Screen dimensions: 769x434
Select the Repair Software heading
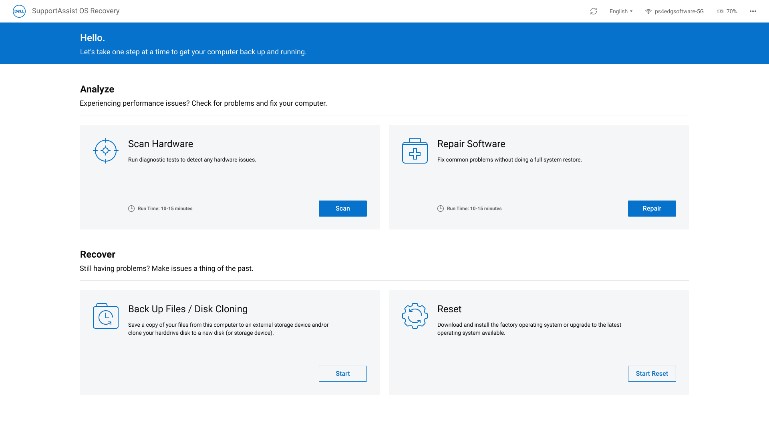tap(471, 144)
